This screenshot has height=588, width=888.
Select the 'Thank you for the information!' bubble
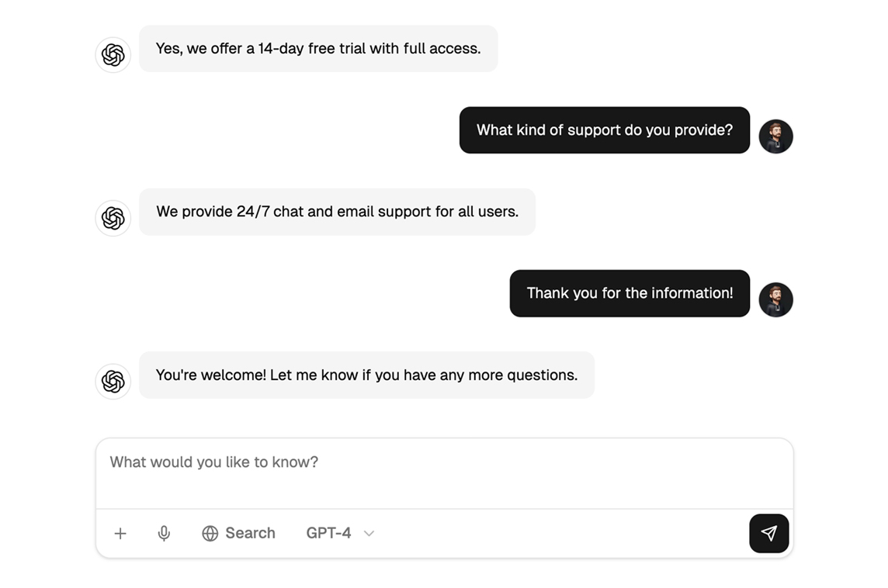(630, 293)
